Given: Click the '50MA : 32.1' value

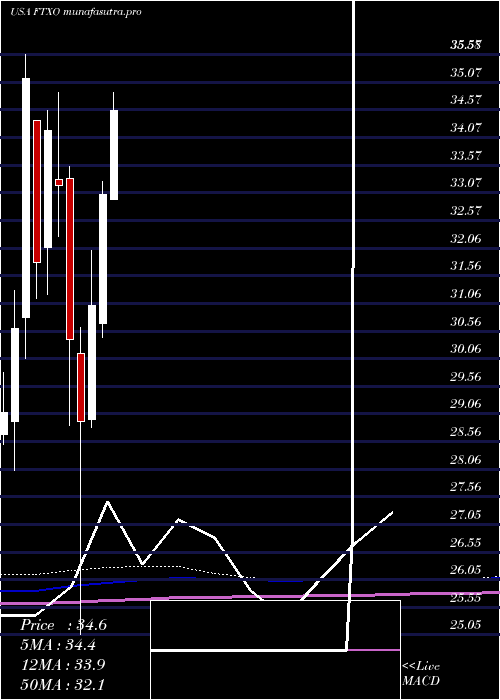Looking at the screenshot, I should point(63,684).
